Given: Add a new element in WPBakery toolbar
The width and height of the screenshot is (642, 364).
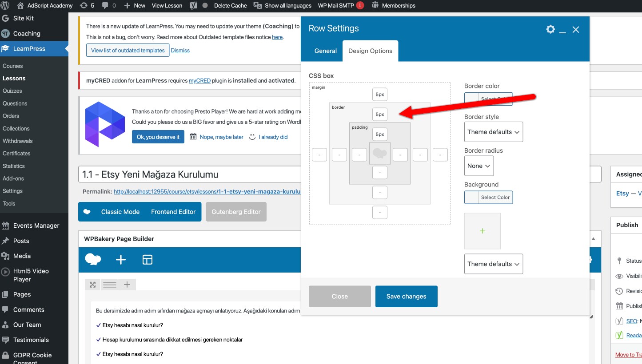Looking at the screenshot, I should tap(121, 260).
